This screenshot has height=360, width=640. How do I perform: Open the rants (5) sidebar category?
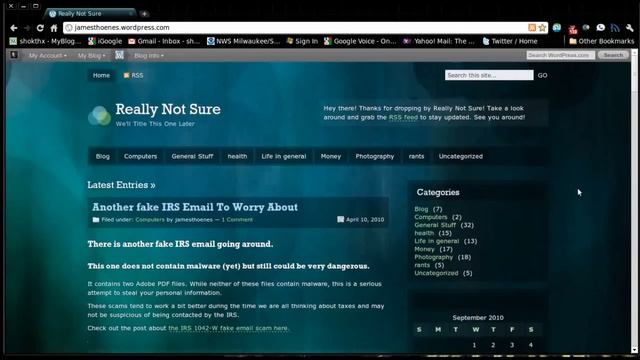click(422, 265)
